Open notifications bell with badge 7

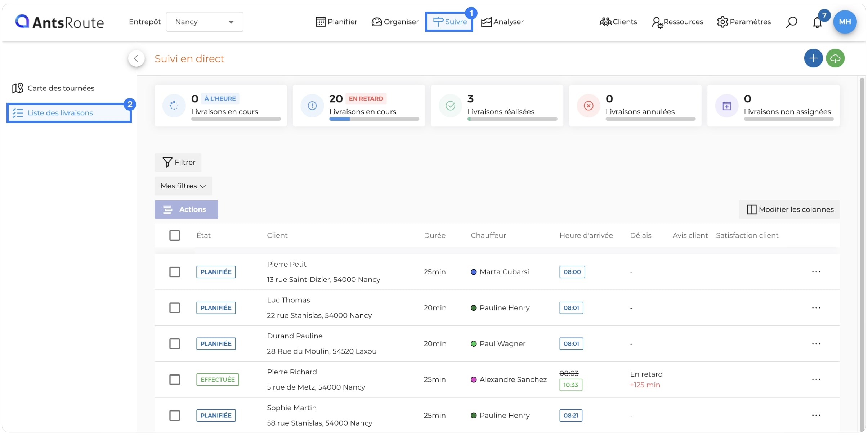tap(818, 22)
